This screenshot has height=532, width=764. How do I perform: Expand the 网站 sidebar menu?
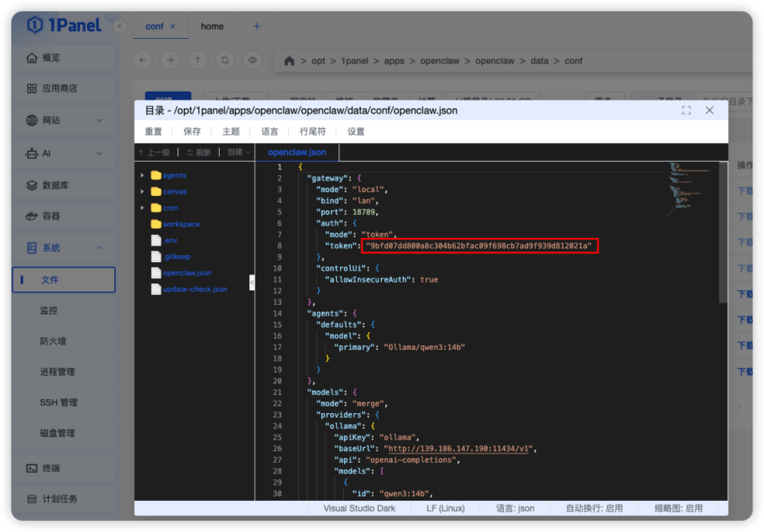[x=64, y=120]
